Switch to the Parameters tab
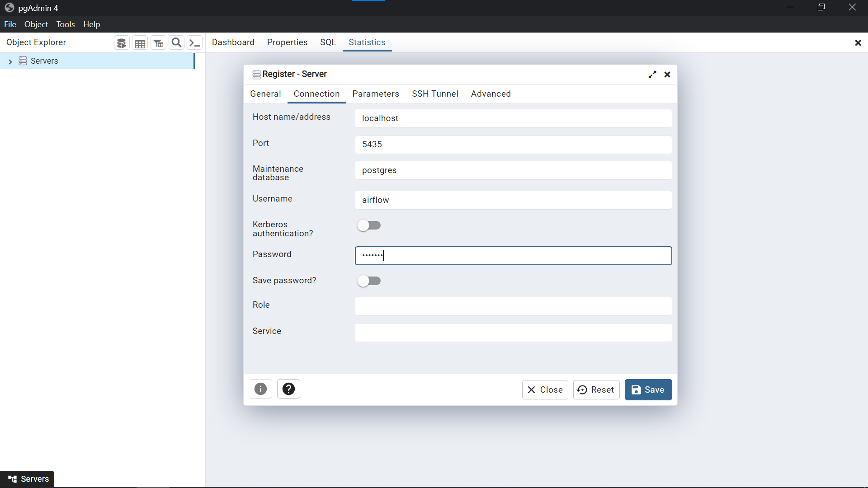Viewport: 868px width, 488px height. tap(376, 94)
